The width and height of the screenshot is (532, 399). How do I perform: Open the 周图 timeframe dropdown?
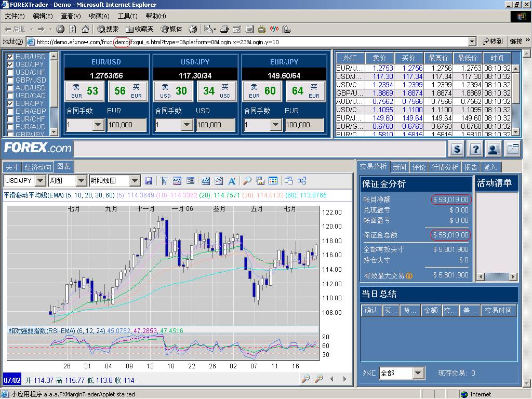81,180
